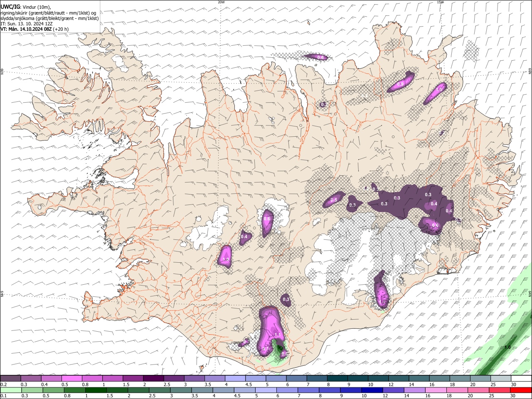Click the '1.5' label on the upper scale
This screenshot has width=532, height=399.
click(x=126, y=384)
